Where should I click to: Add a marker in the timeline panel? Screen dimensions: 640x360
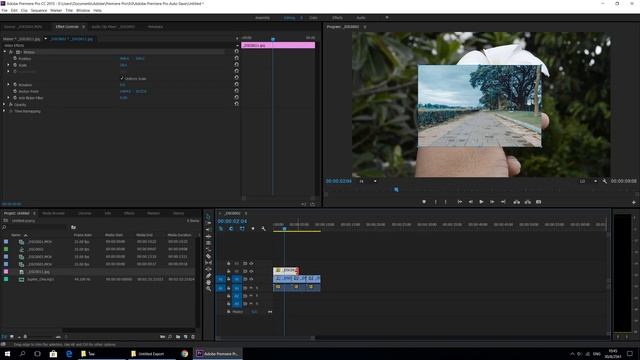pyautogui.click(x=253, y=229)
